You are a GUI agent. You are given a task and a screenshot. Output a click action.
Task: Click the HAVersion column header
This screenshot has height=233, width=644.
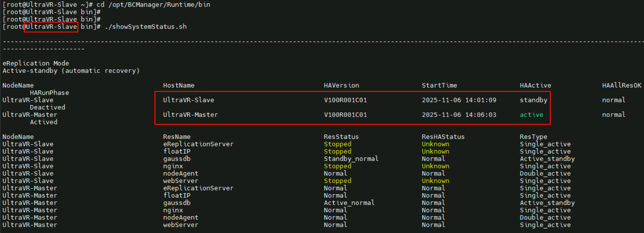341,85
